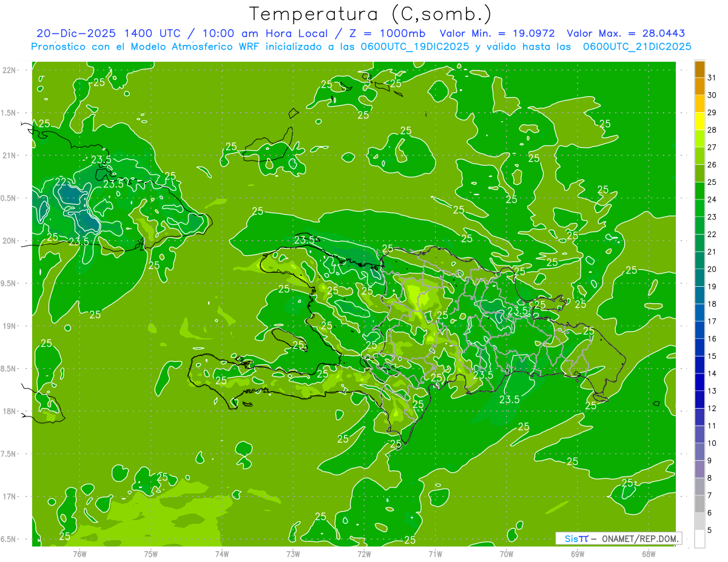The image size is (728, 562).
Task: Click the '19N' latitude axis label
Action: pos(9,326)
